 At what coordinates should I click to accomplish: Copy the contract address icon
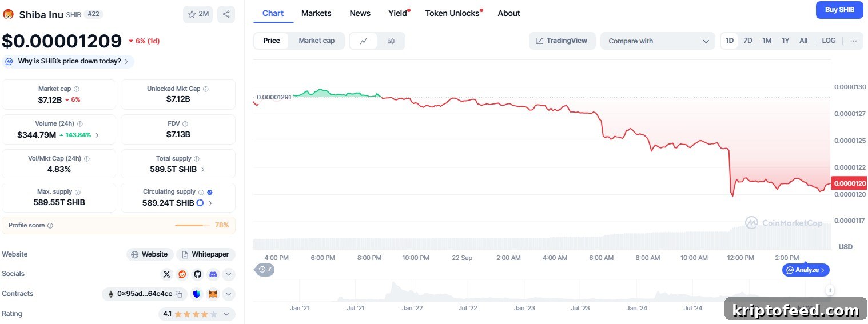[x=179, y=294]
